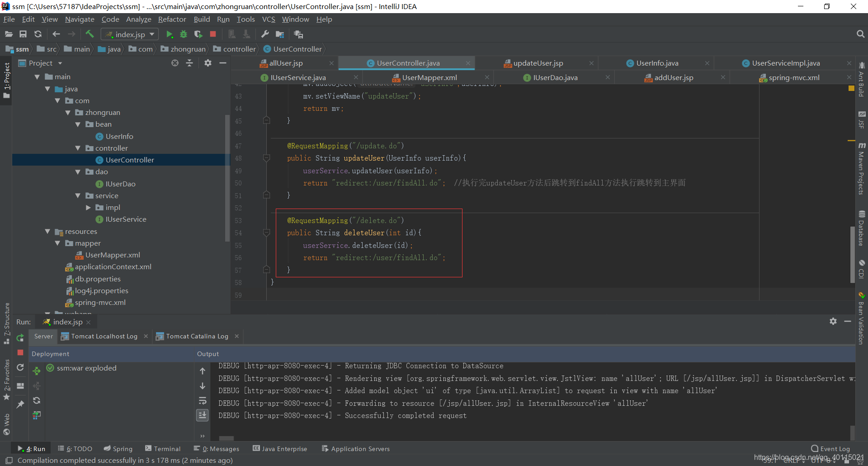Switch to allUser.jsp editor tab

click(x=286, y=63)
